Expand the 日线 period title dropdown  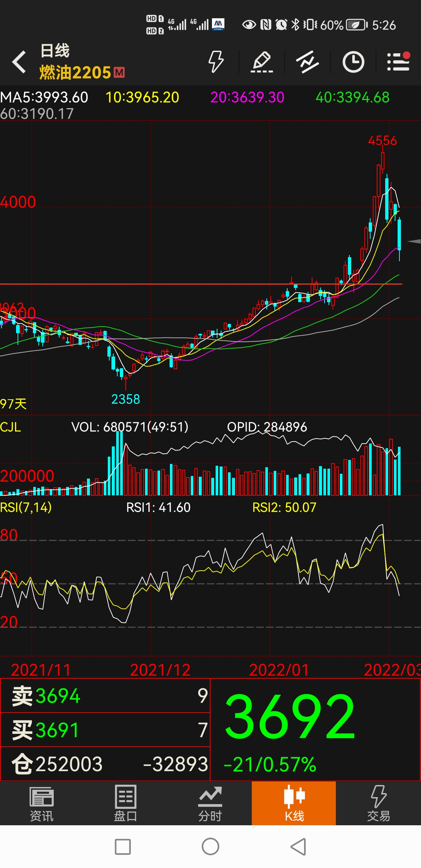pyautogui.click(x=55, y=51)
